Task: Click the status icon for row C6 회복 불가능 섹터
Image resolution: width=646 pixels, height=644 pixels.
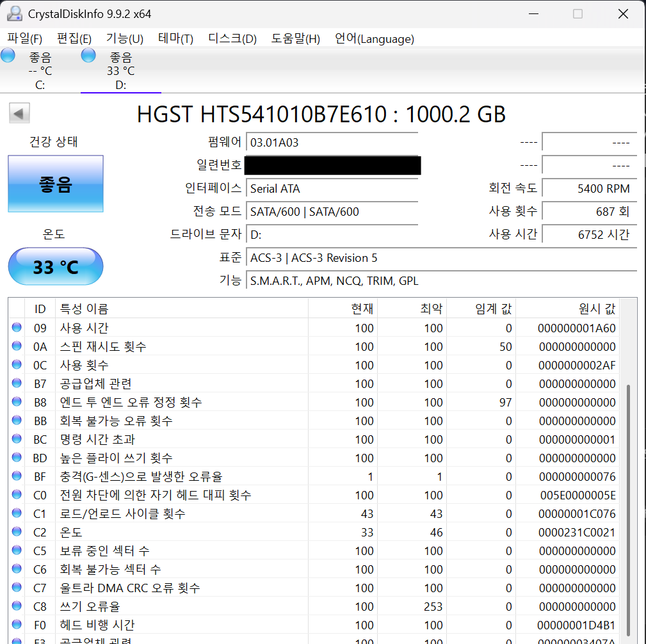Action: click(17, 568)
